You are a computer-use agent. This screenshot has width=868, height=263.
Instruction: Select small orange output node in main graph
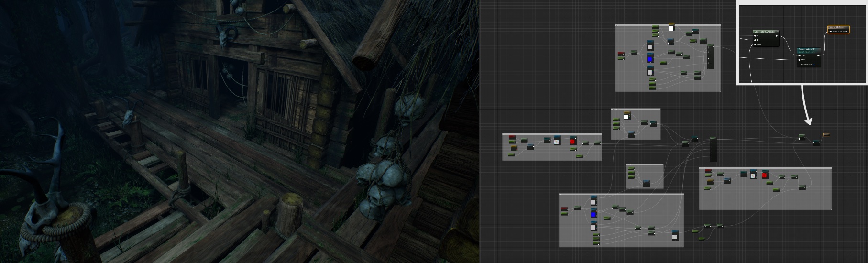pyautogui.click(x=826, y=134)
